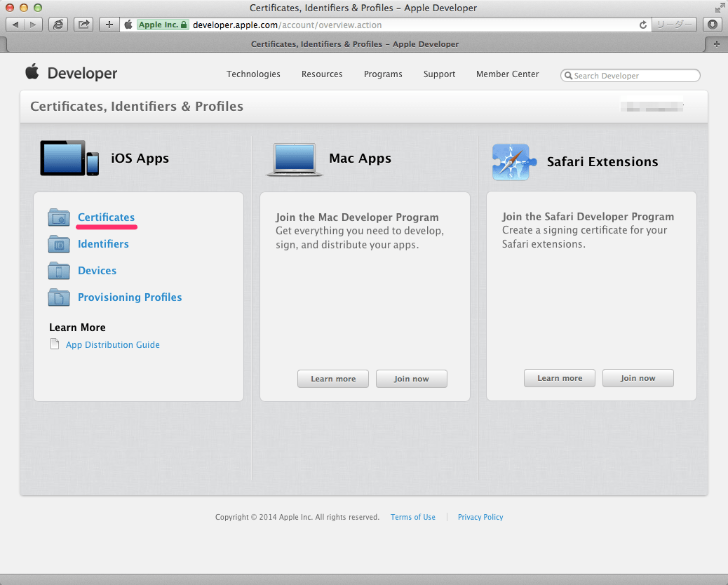Click the Mac Apps laptop icon
The height and width of the screenshot is (585, 728).
[x=294, y=159]
